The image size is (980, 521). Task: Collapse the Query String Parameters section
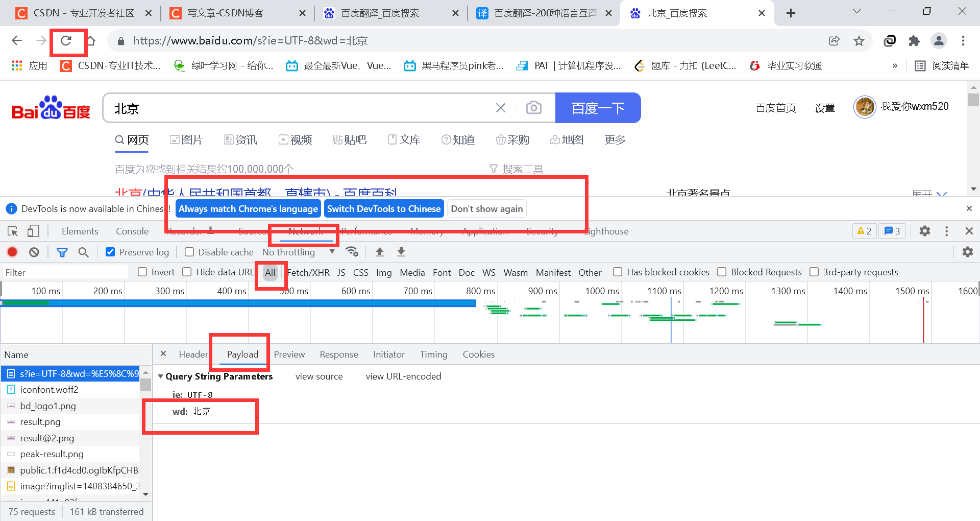coord(161,376)
